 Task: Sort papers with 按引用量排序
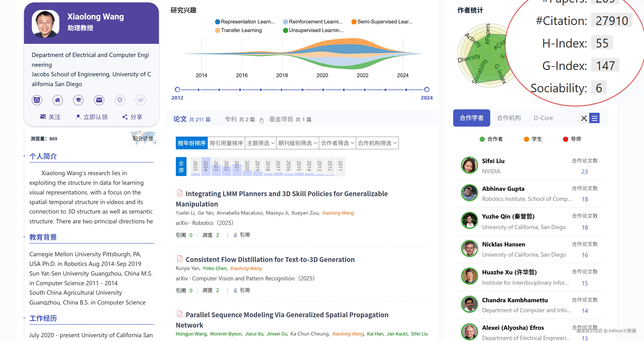[x=226, y=143]
